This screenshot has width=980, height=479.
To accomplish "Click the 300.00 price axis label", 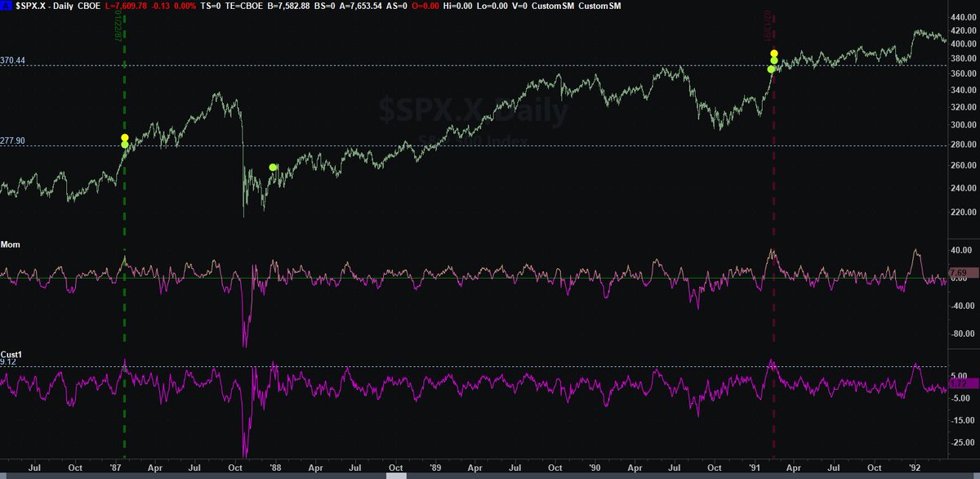I will point(963,125).
